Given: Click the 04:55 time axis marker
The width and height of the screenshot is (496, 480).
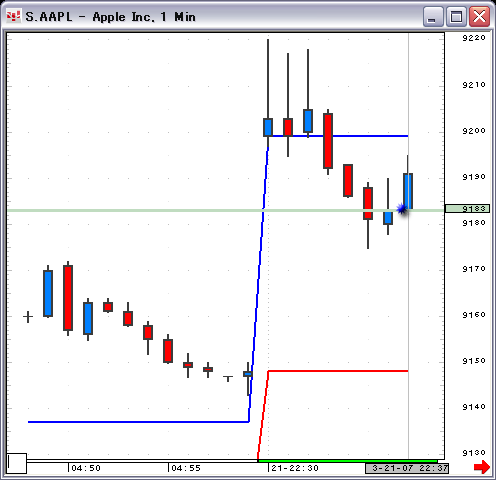Looking at the screenshot, I should (186, 468).
